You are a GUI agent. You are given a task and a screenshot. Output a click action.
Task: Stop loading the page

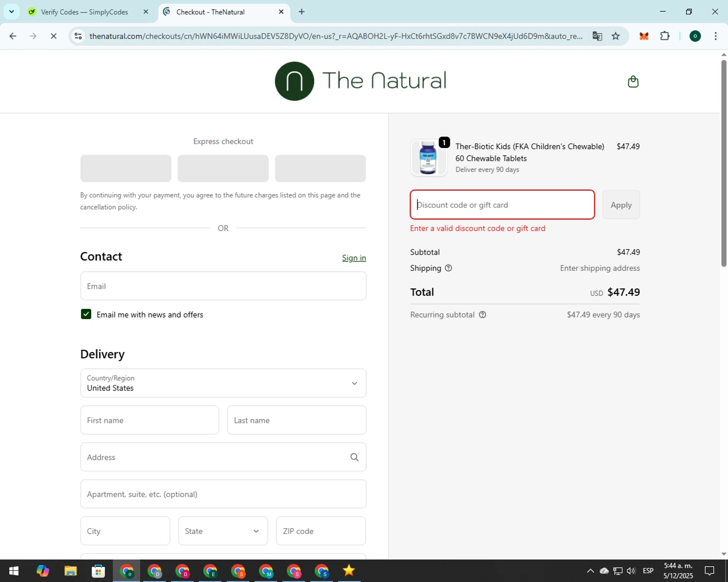click(54, 36)
